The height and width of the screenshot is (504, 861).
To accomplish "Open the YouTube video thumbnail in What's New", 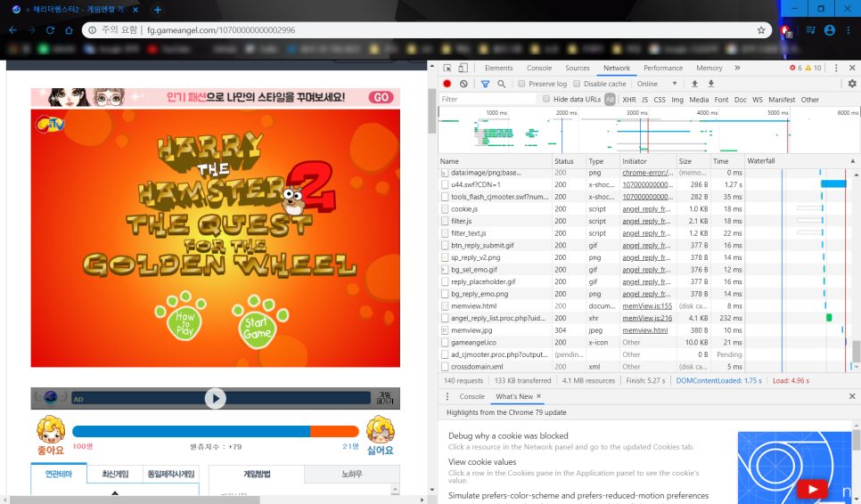I will point(794,467).
